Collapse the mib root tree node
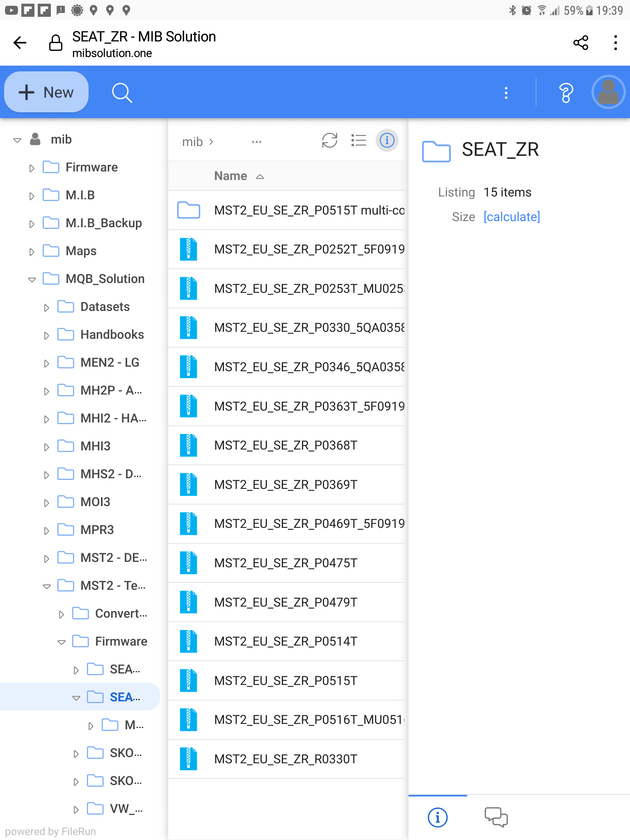Image resolution: width=630 pixels, height=840 pixels. (x=17, y=140)
